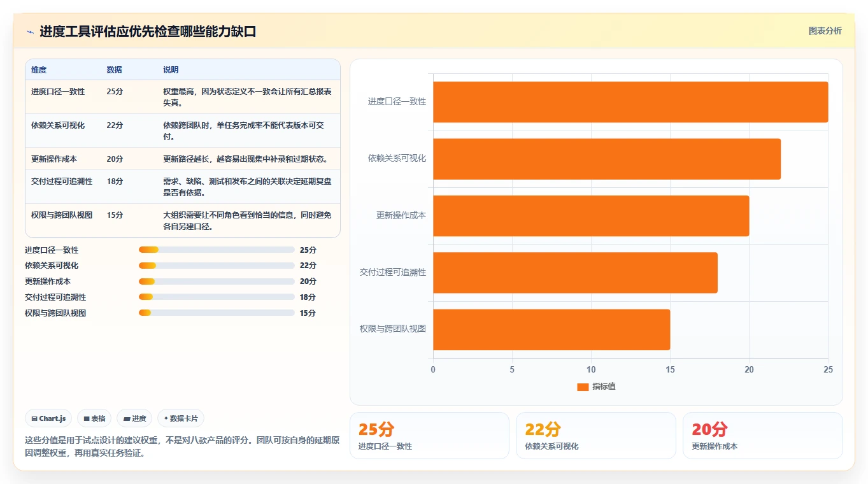Click the chart axis label 交付过程可追溯性
This screenshot has height=484, width=868.
pyautogui.click(x=393, y=272)
